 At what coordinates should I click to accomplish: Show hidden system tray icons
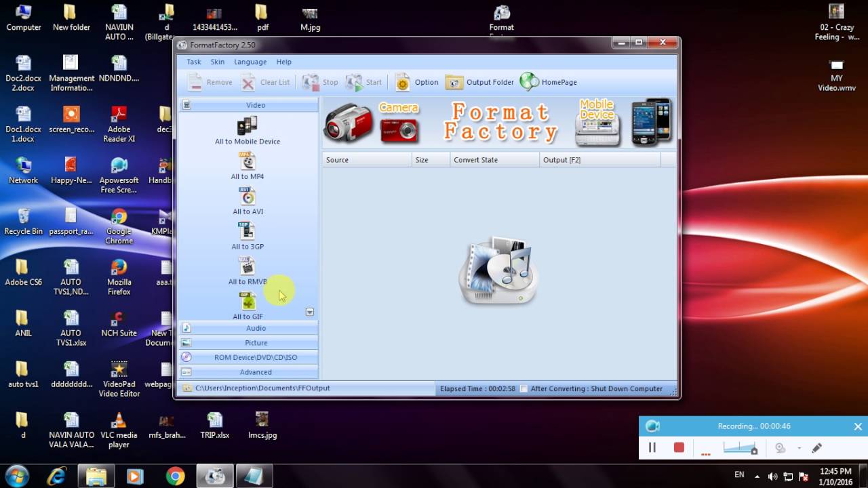click(x=757, y=476)
